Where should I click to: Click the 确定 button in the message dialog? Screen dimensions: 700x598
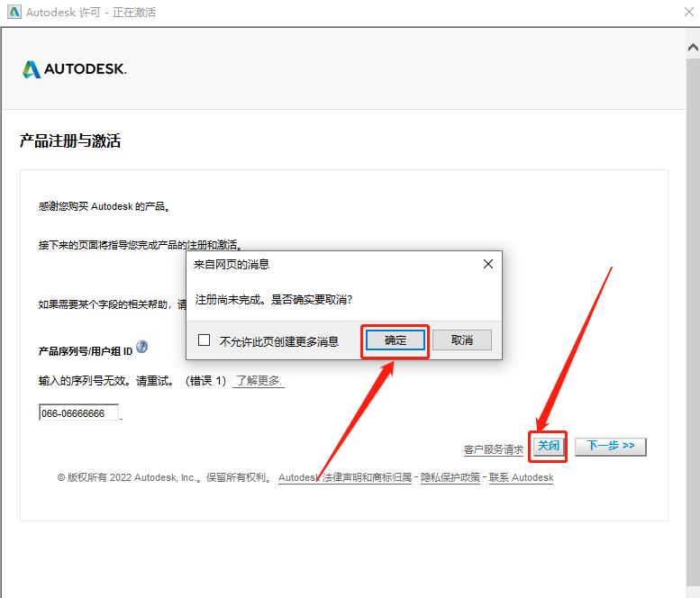[395, 340]
